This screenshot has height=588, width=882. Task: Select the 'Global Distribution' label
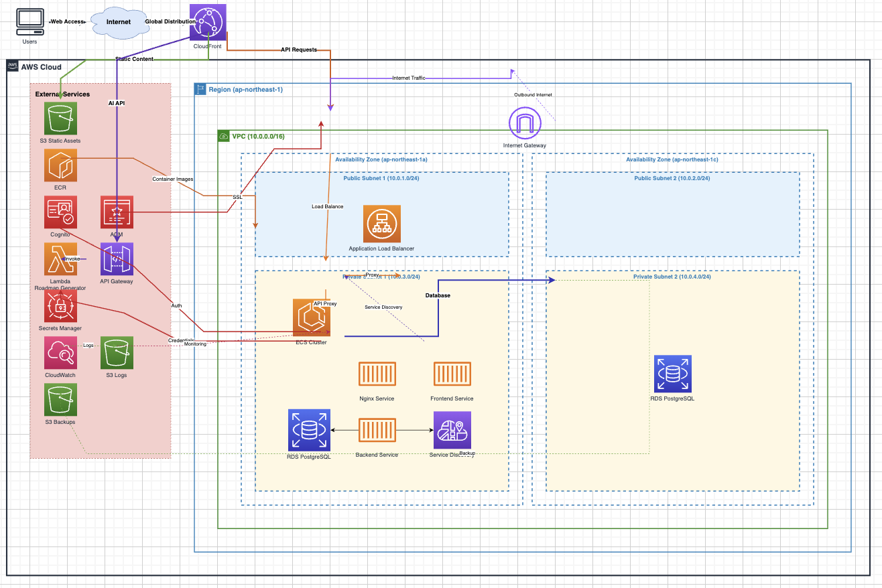170,22
